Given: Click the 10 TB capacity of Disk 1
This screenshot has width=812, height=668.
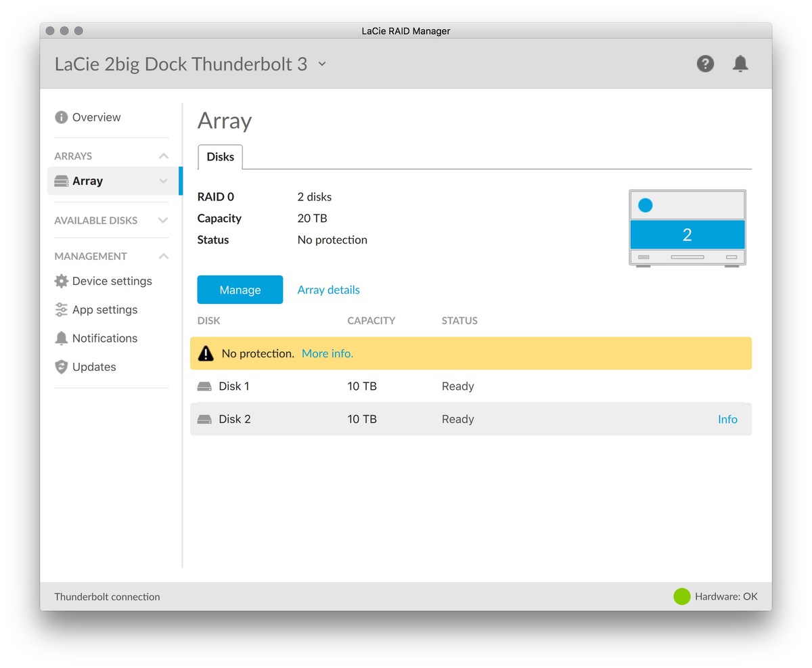Looking at the screenshot, I should [362, 386].
